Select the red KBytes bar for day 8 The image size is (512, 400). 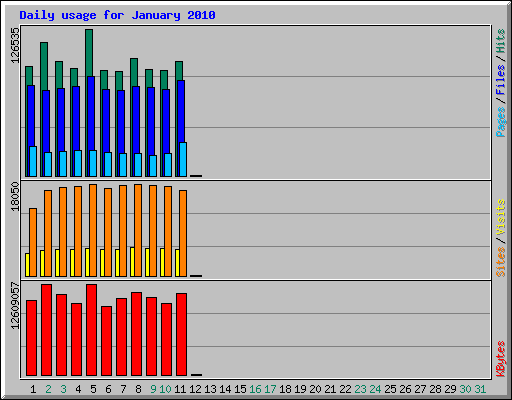[136, 334]
